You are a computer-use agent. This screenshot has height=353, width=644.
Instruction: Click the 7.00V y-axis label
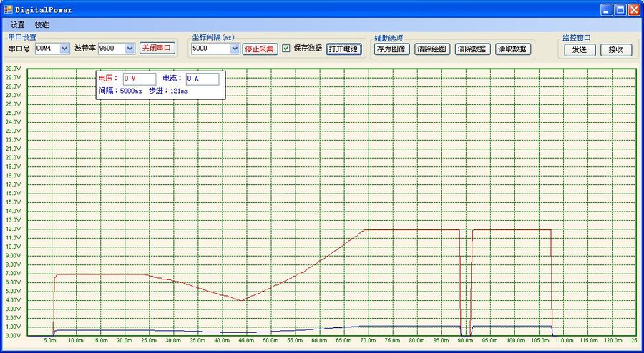[13, 274]
